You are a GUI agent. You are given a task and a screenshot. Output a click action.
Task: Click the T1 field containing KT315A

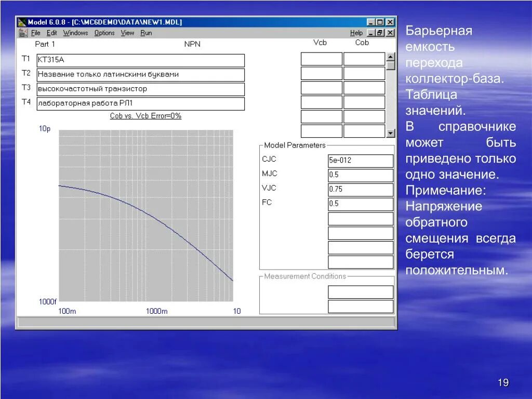[140, 60]
